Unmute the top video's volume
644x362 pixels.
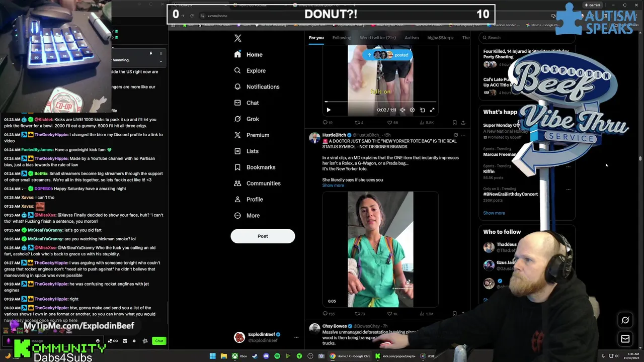coord(402,110)
